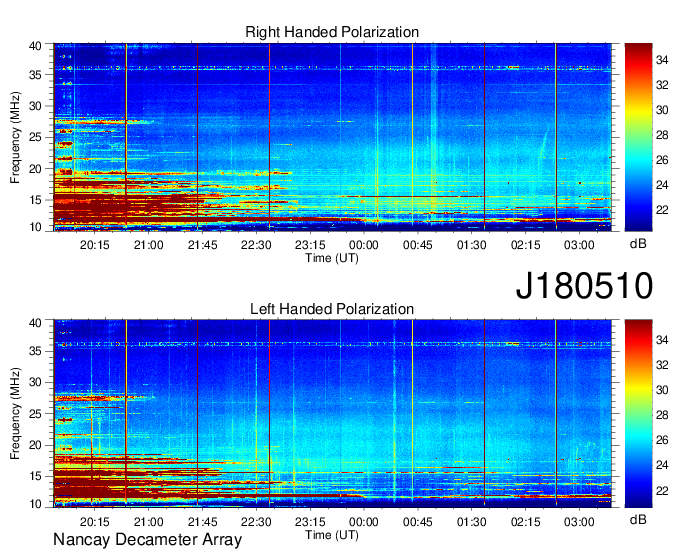Click "21:00" time tick on Left Handed plot

tap(148, 522)
